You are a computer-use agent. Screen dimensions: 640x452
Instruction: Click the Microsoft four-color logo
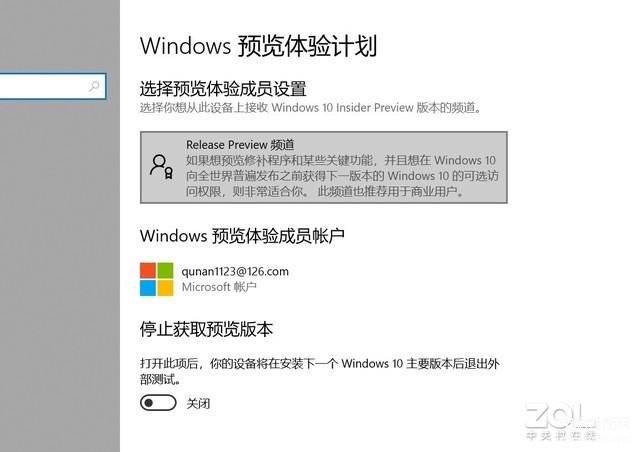point(157,279)
